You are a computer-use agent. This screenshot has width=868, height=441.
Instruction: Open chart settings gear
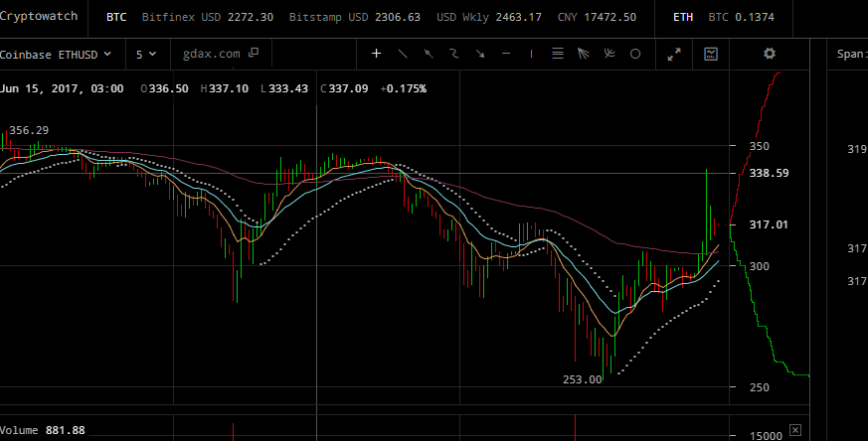tap(770, 54)
